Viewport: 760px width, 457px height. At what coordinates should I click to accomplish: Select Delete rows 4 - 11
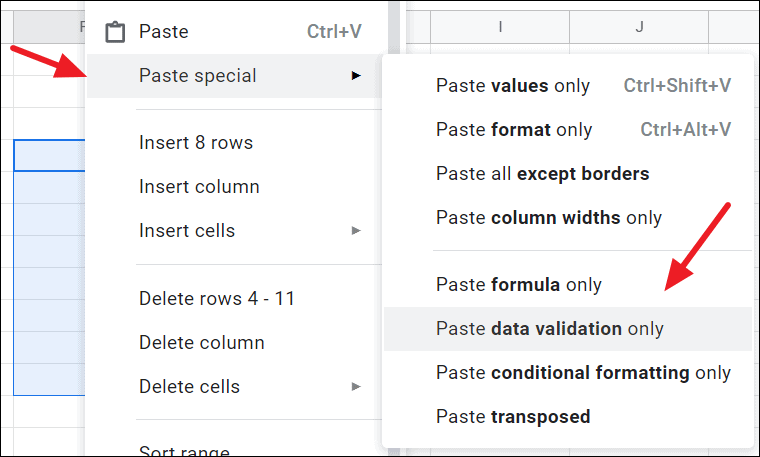click(x=217, y=299)
